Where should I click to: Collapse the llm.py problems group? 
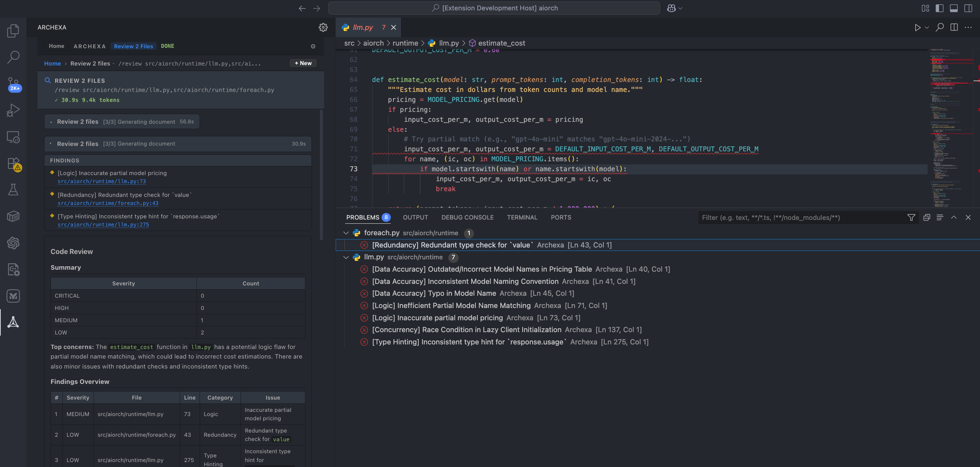coord(346,257)
